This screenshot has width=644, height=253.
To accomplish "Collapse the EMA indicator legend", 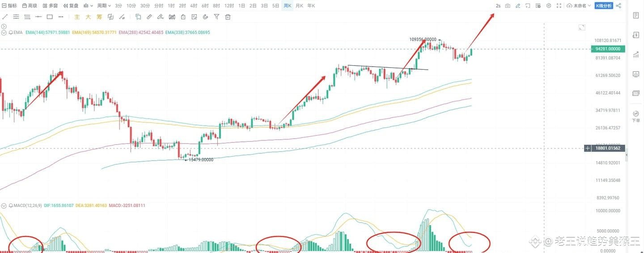I will (4, 33).
